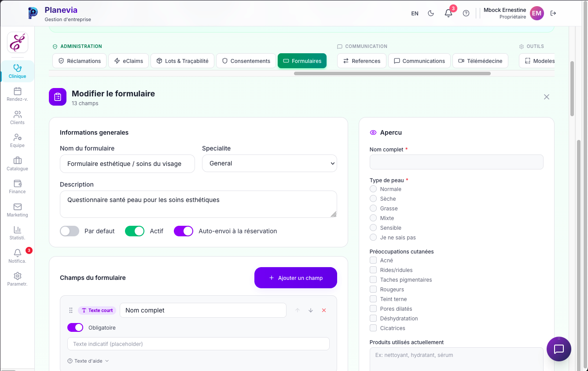Check the Rougeurs checkbox
Viewport: 588px width, 371px height.
373,289
